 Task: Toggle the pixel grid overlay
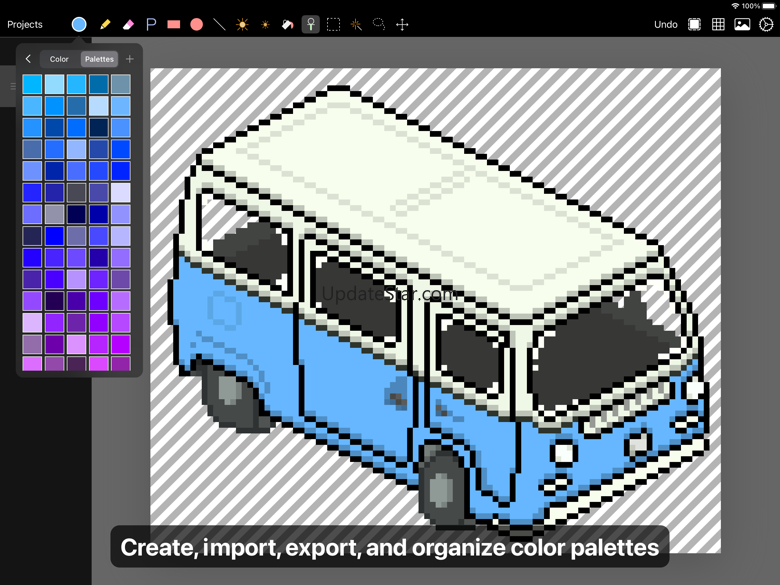(x=718, y=24)
